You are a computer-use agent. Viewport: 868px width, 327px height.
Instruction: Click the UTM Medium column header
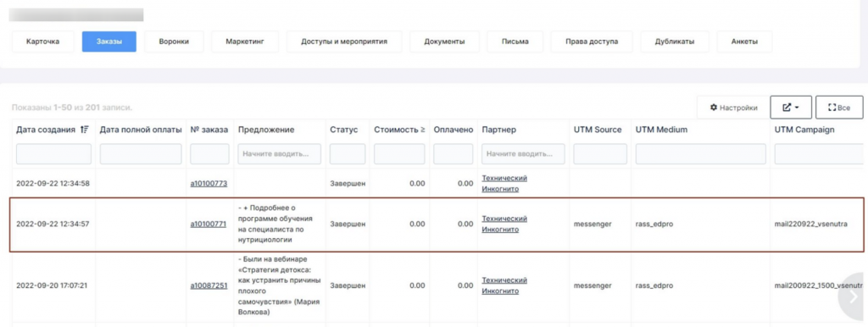661,130
